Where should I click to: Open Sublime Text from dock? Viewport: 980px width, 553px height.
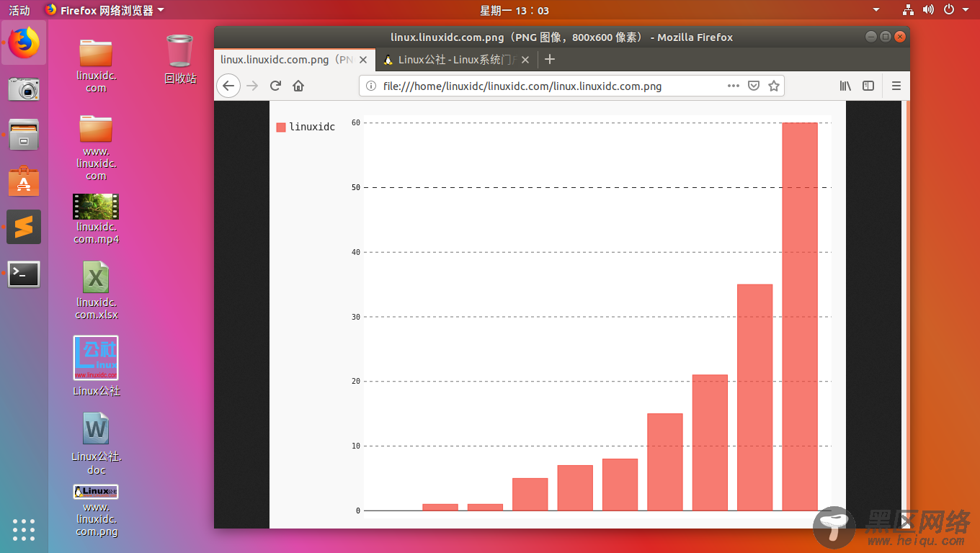(24, 228)
